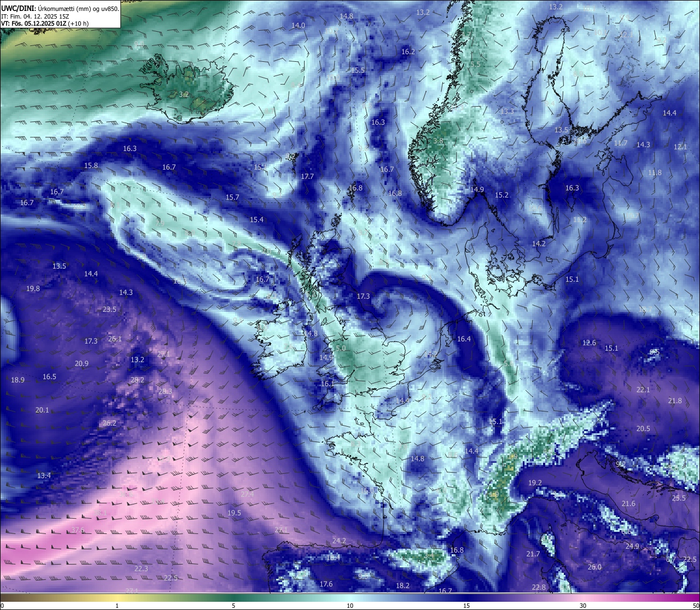The image size is (700, 610).
Task: Click the 11.2 value over the Baltic Sea
Action: (580, 219)
